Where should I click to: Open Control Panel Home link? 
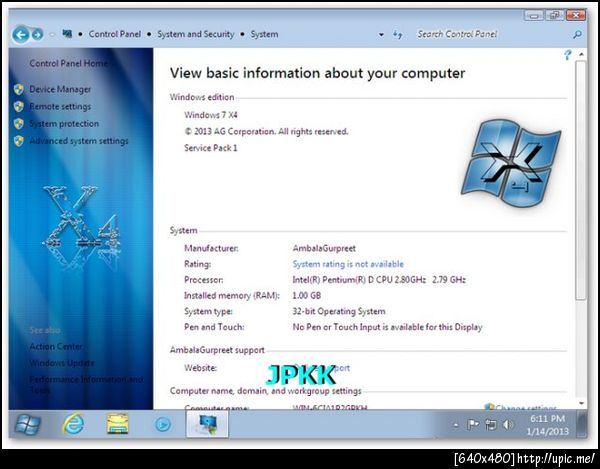(68, 63)
